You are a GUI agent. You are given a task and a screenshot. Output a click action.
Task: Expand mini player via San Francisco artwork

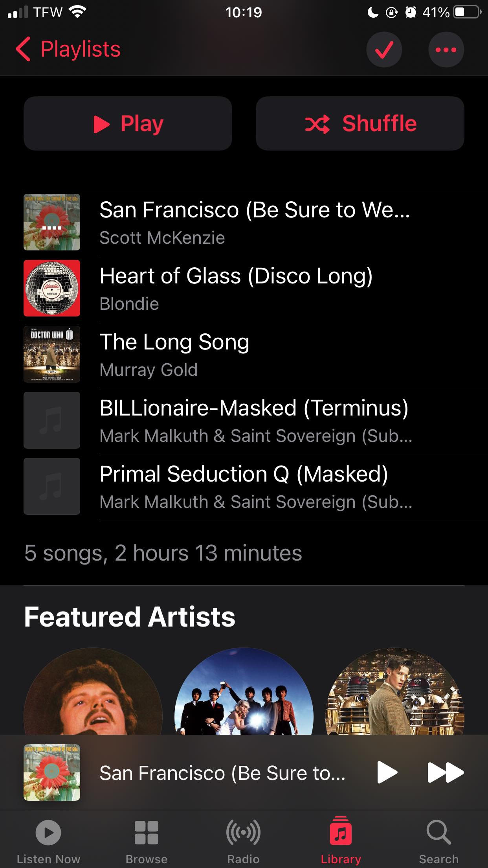pos(52,772)
